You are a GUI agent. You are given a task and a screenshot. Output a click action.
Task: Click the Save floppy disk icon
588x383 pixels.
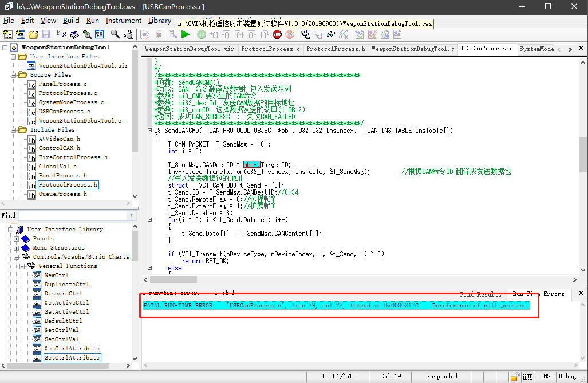pyautogui.click(x=45, y=34)
